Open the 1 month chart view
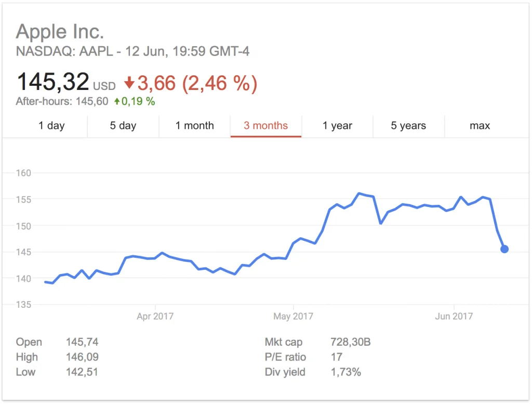532x404 pixels. tap(194, 126)
